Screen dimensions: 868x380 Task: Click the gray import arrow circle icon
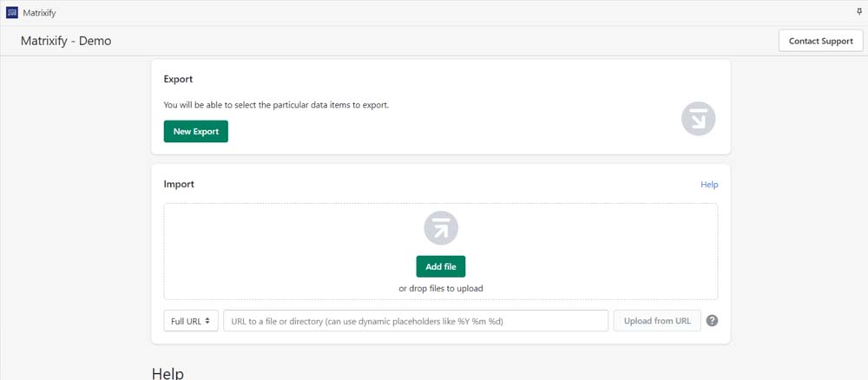pyautogui.click(x=441, y=228)
